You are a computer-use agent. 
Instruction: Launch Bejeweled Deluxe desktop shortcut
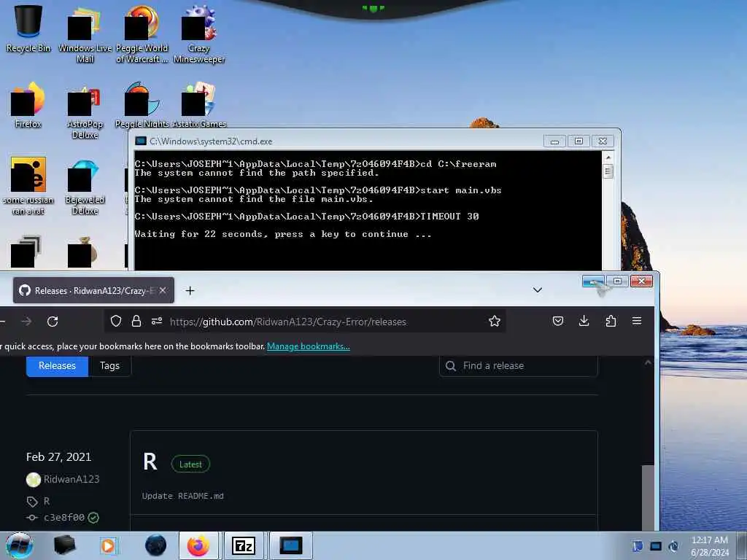85,186
